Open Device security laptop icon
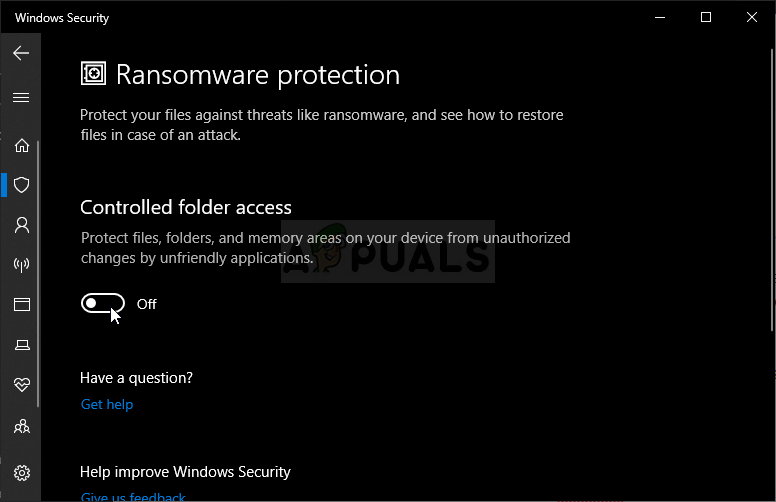The height and width of the screenshot is (502, 776). coord(21,345)
